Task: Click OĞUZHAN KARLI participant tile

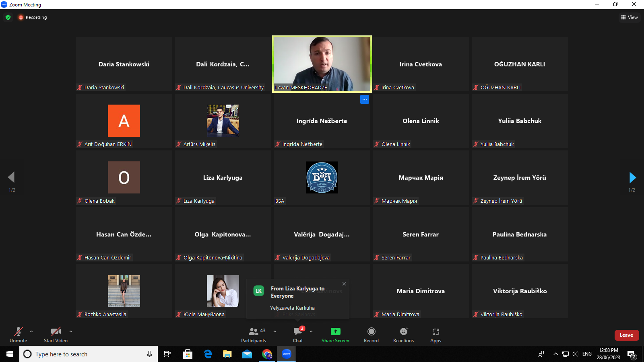Action: point(520,64)
